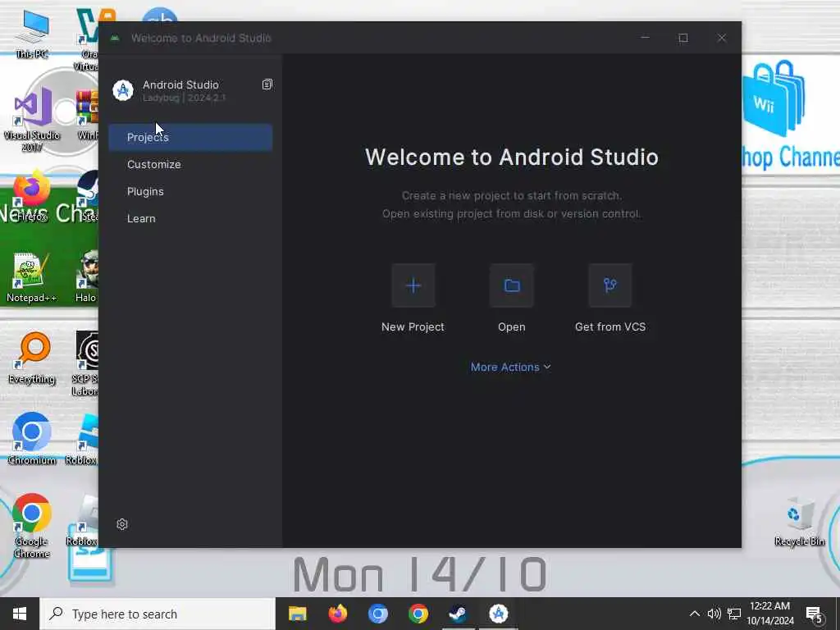Select Recycle Bin desktop icon
The height and width of the screenshot is (630, 840).
799,522
